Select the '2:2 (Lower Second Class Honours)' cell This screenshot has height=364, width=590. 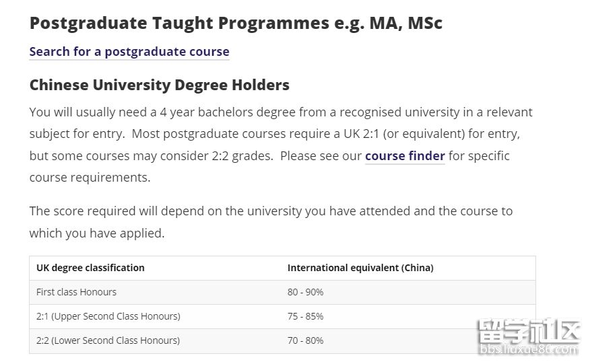pyautogui.click(x=108, y=340)
